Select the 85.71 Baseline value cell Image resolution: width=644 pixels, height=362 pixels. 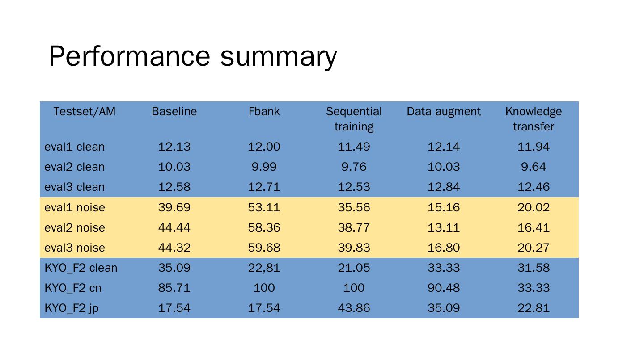pos(174,288)
